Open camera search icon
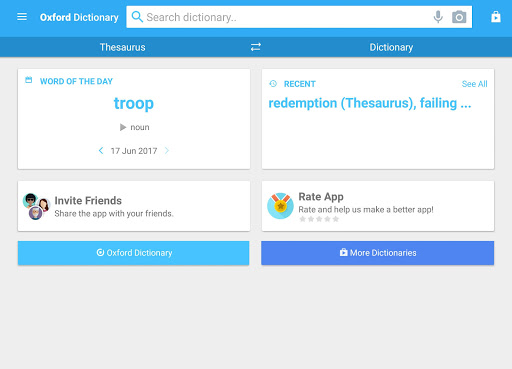Image resolution: width=512 pixels, height=369 pixels. click(459, 17)
